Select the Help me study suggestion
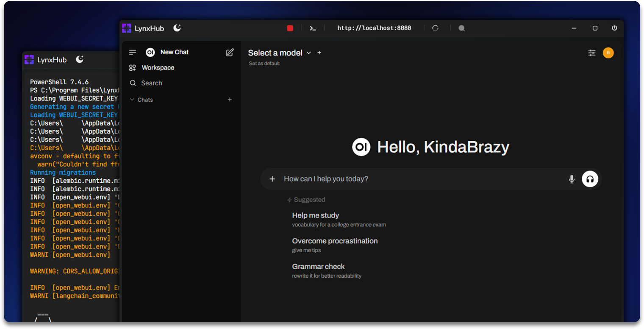Image resolution: width=644 pixels, height=329 pixels. point(316,215)
